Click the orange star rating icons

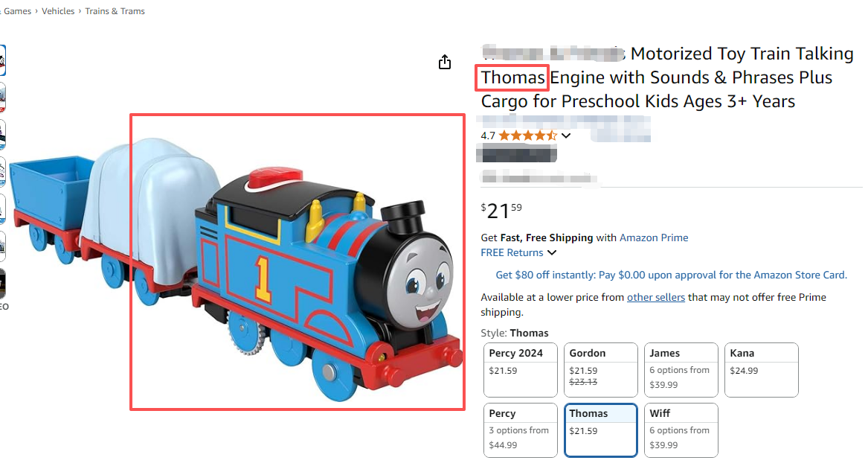pyautogui.click(x=527, y=135)
